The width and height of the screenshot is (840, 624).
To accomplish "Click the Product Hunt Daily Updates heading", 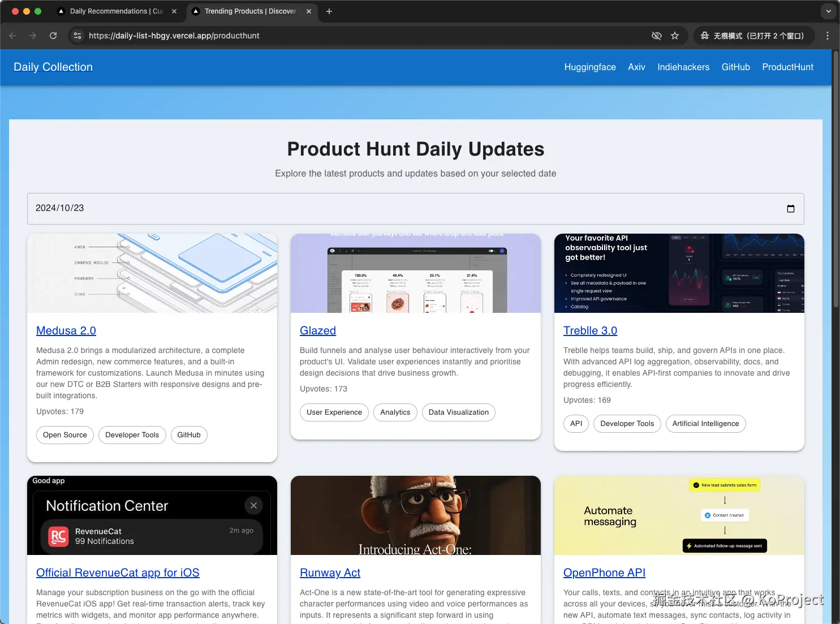I will 416,149.
